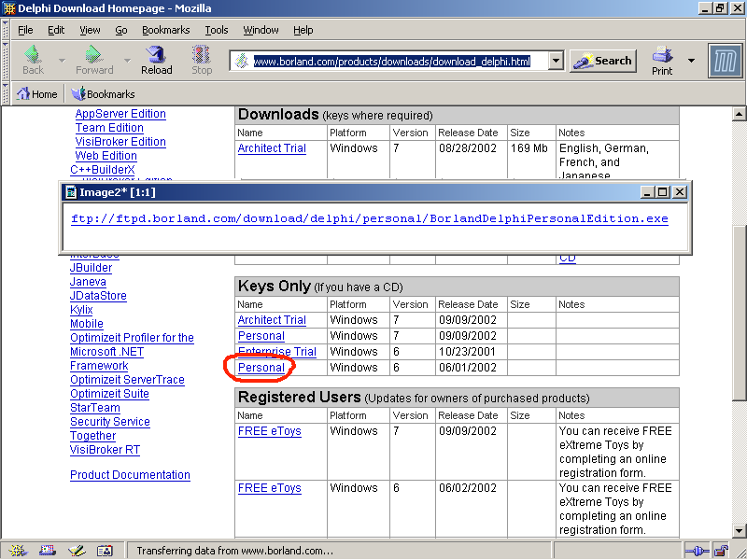Screen dimensions: 747x560
Task: Open the Go menu
Action: pos(121,30)
